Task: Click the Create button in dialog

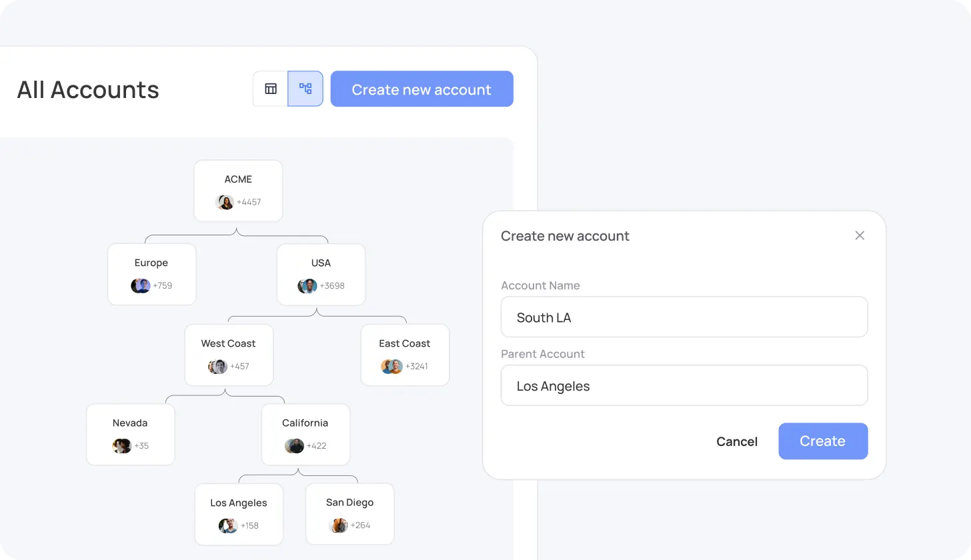Action: pyautogui.click(x=822, y=441)
